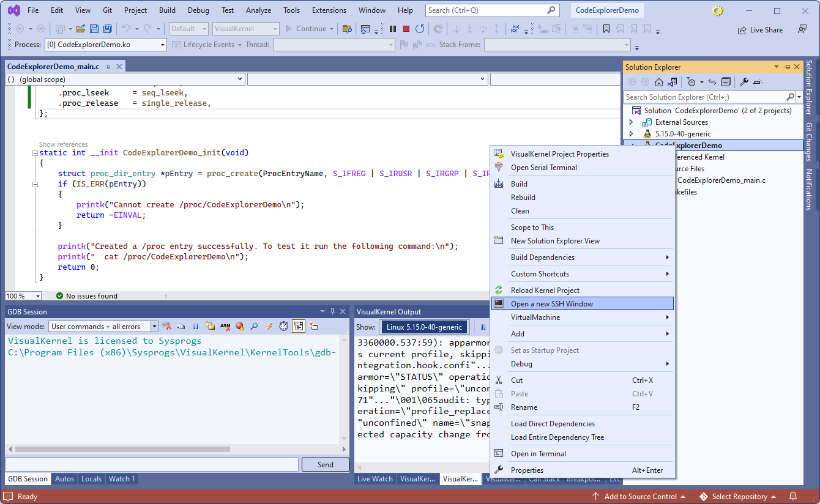Open the Debug menu in menu bar
Viewport: 820px width, 504px height.
coord(198,10)
